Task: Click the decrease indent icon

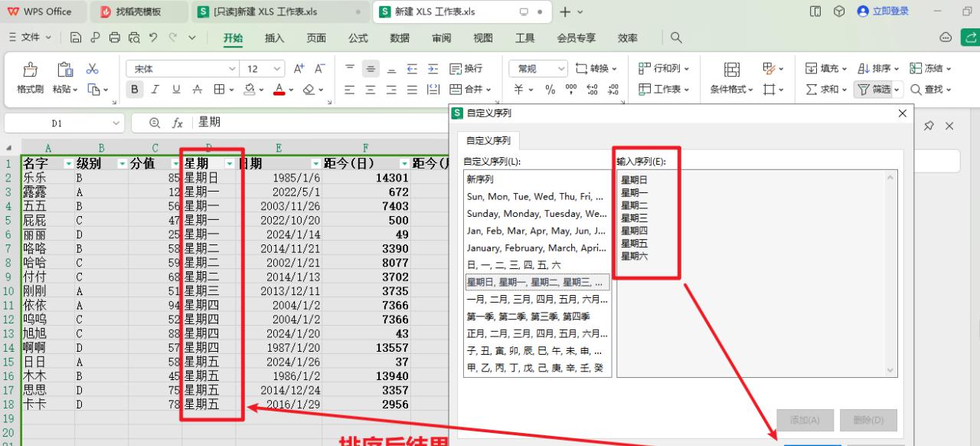Action: [412, 69]
